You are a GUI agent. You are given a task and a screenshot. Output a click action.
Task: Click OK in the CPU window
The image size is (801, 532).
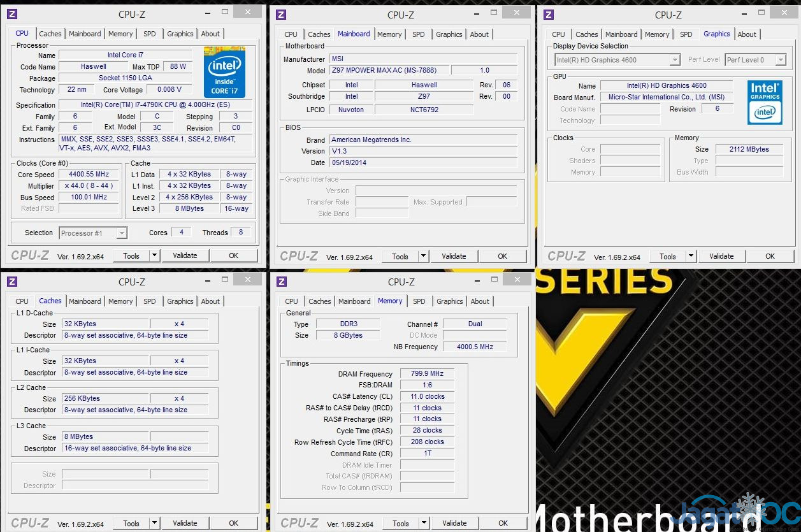tap(234, 255)
